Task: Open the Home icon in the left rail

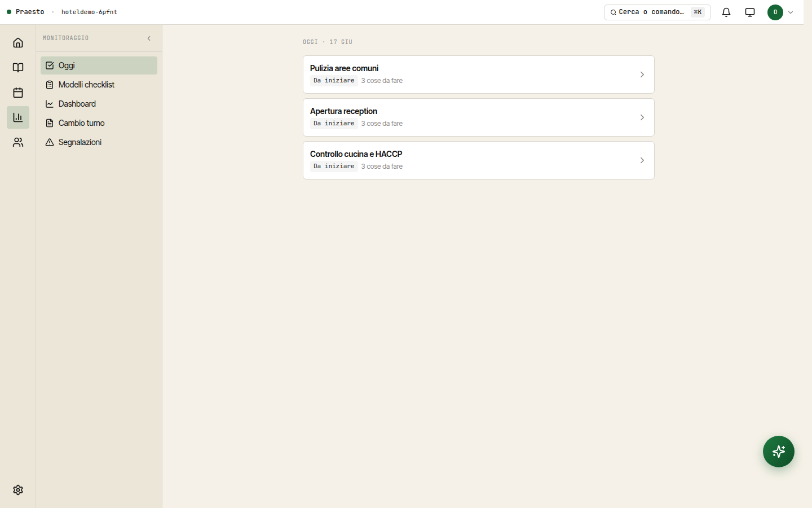Action: click(x=18, y=43)
